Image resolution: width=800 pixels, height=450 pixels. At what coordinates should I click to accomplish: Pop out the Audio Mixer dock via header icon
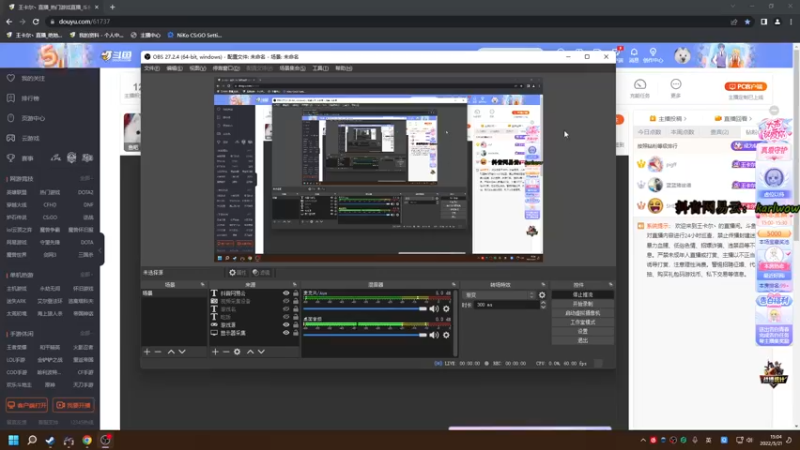coord(454,285)
